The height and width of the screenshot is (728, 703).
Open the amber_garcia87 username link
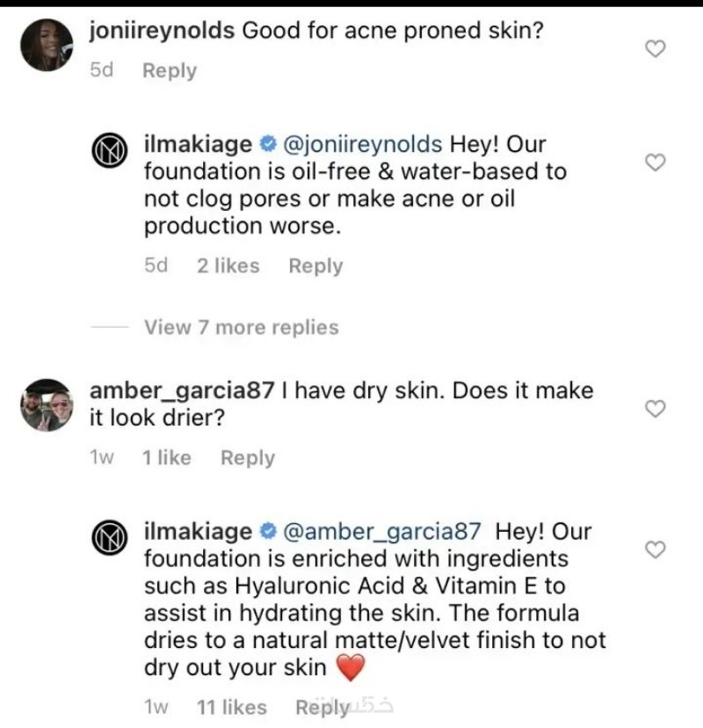click(x=183, y=390)
